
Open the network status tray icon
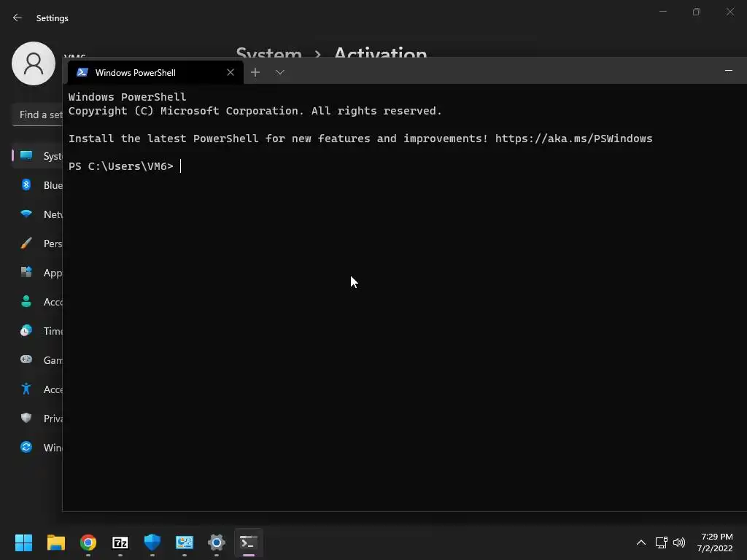(x=661, y=542)
